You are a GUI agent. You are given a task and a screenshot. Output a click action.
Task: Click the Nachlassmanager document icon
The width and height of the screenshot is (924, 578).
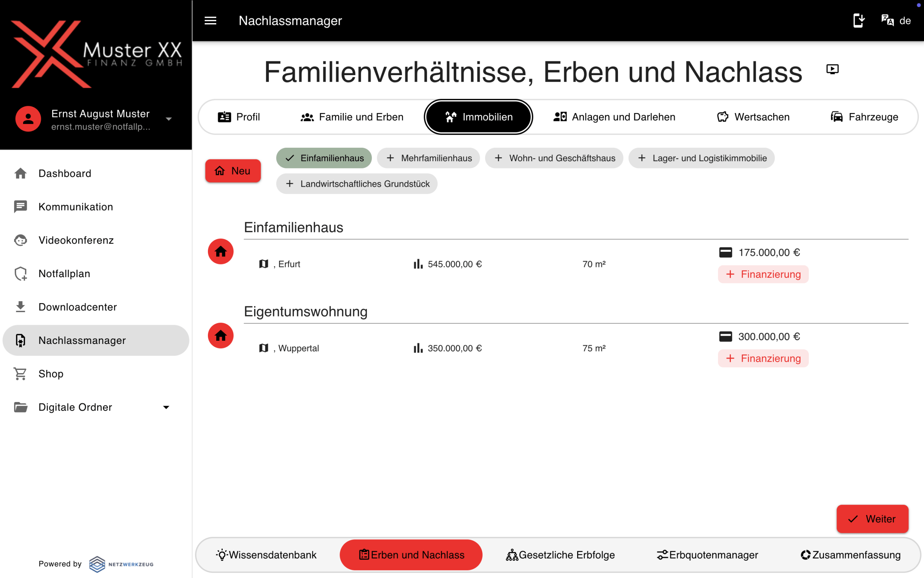point(21,340)
